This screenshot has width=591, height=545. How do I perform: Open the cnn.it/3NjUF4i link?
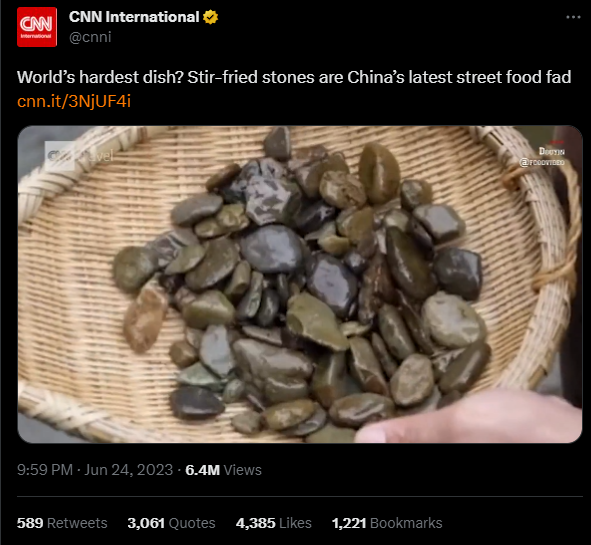coord(74,101)
